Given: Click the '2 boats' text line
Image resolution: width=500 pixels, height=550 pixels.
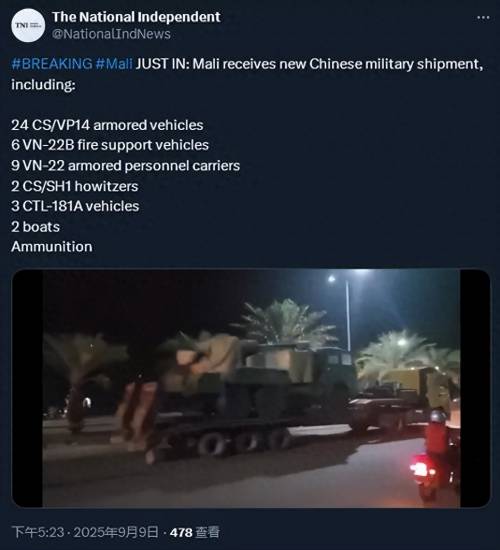Looking at the screenshot, I should click(x=35, y=227).
